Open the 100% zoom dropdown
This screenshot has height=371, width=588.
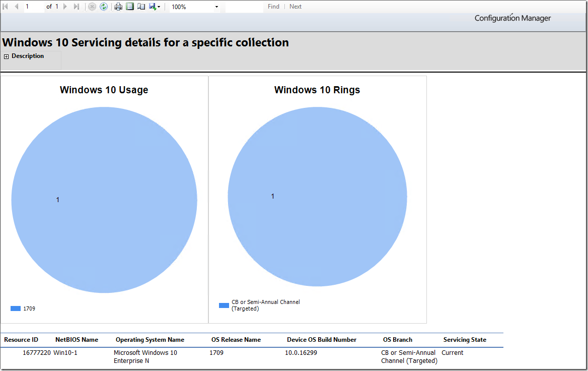point(195,7)
